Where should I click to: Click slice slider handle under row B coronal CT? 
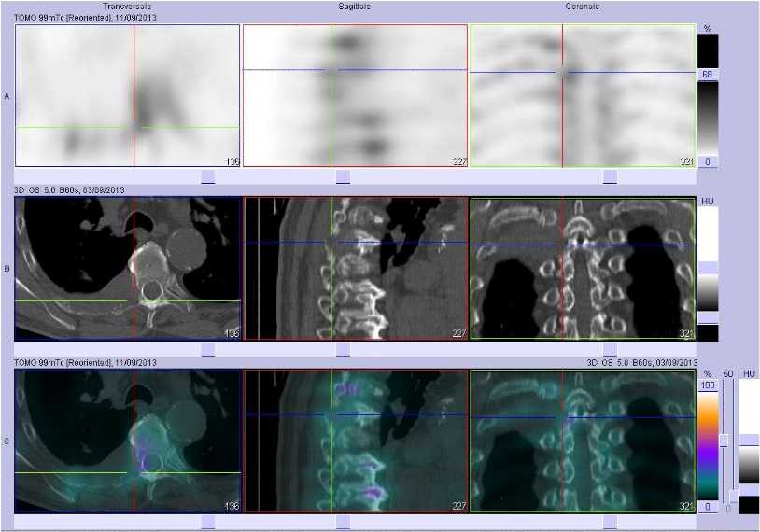pos(610,350)
